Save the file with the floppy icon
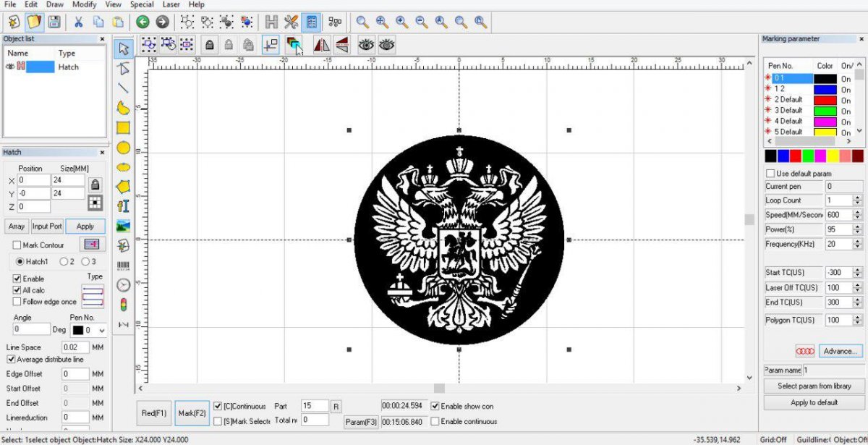Image resolution: width=868 pixels, height=445 pixels. [55, 22]
